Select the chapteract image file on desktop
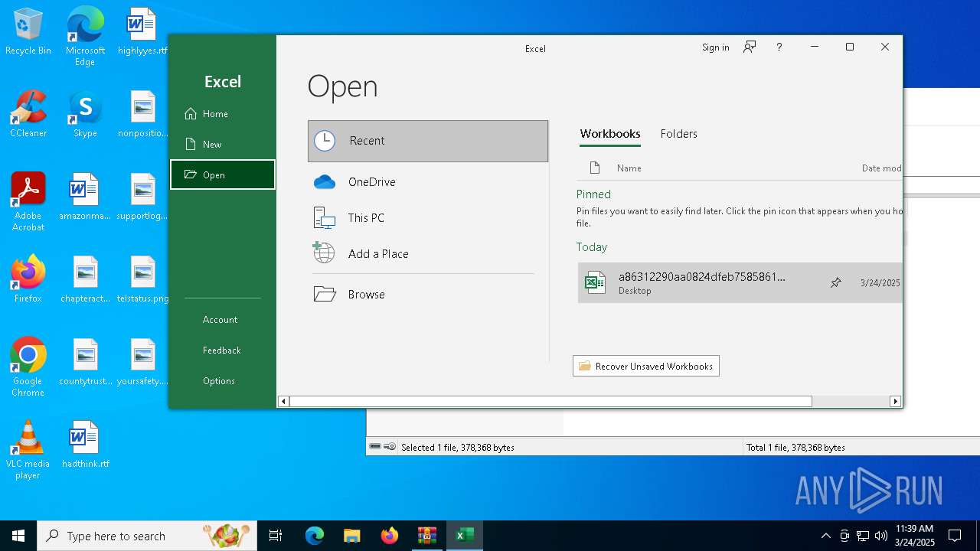Image resolution: width=980 pixels, height=551 pixels. (x=85, y=280)
